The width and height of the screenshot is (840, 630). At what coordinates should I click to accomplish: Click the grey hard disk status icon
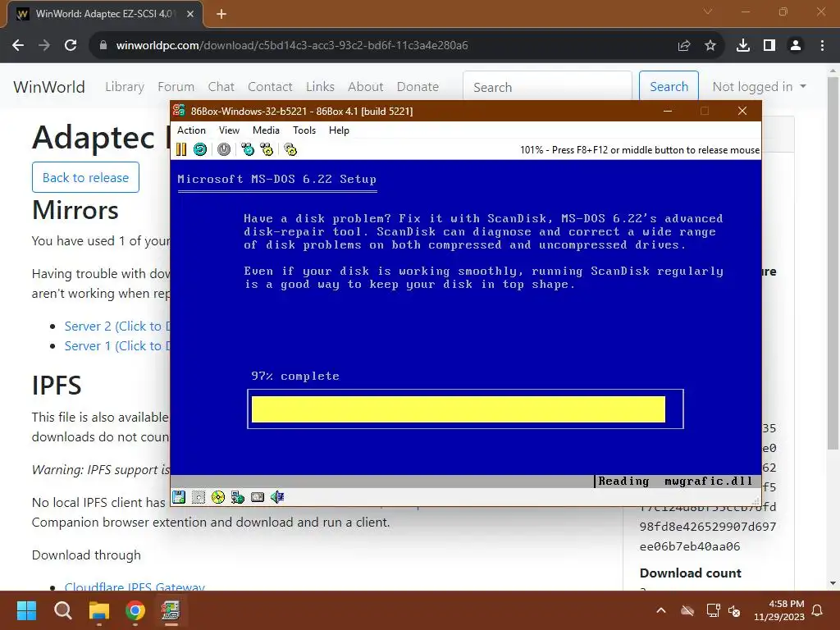tap(258, 497)
